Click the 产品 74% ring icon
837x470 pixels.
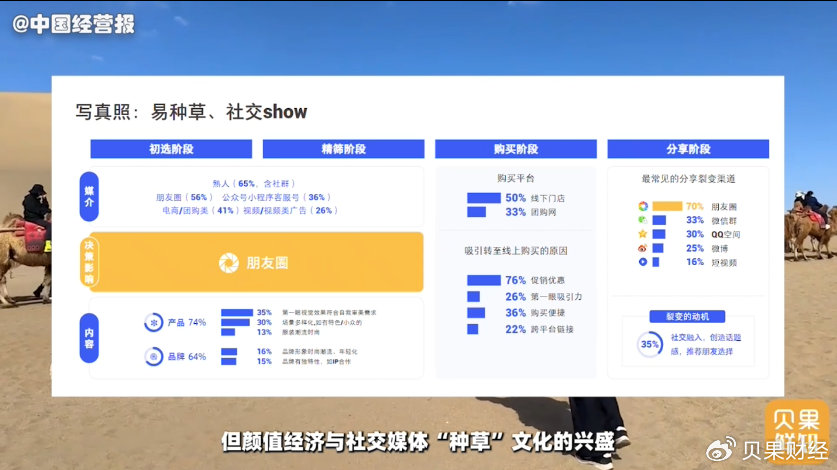pyautogui.click(x=154, y=323)
